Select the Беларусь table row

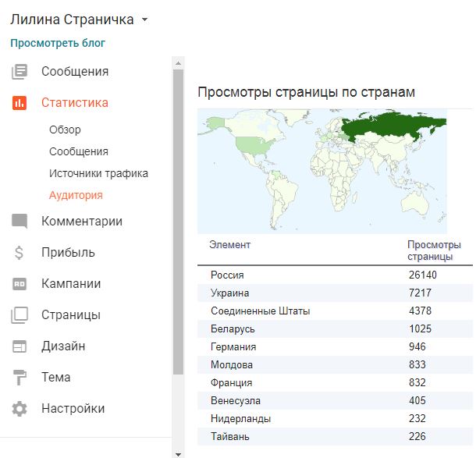(x=335, y=328)
